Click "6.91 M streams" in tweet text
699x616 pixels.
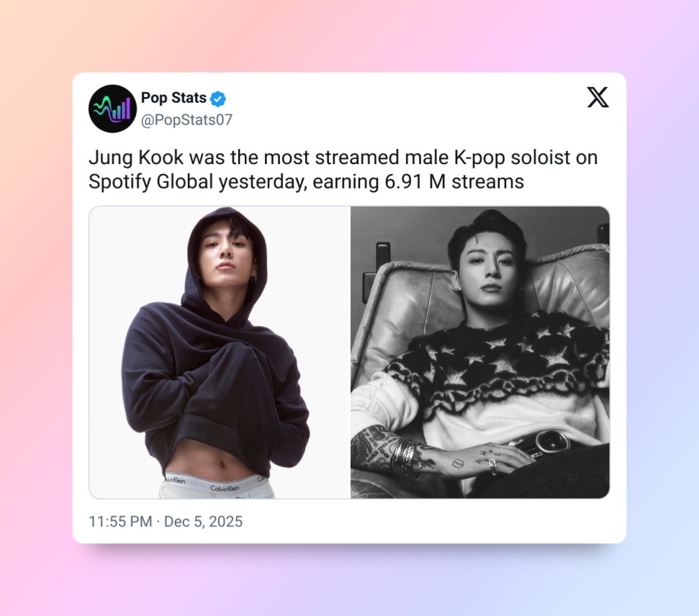pos(454,181)
